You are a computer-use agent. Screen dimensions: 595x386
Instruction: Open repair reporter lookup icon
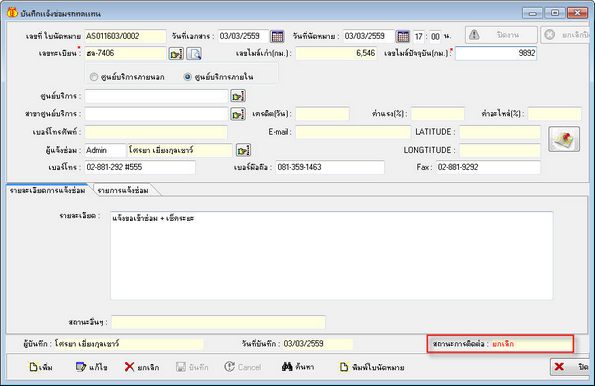(x=243, y=150)
